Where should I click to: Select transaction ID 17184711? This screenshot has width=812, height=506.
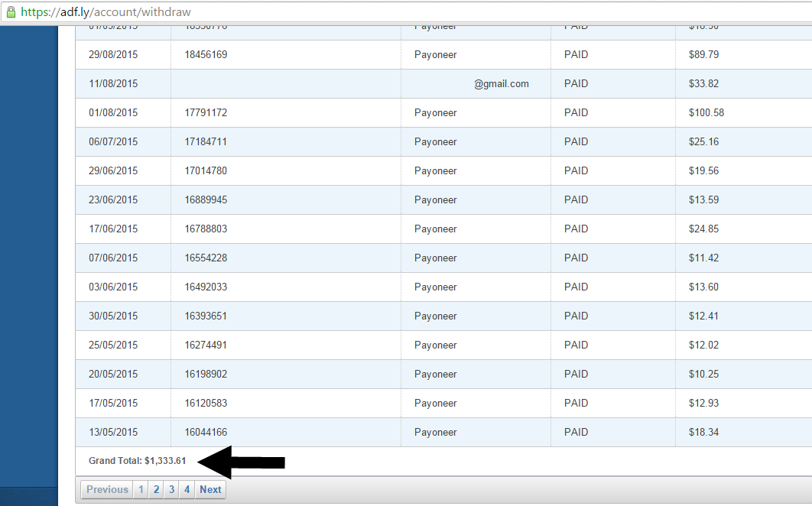(206, 141)
